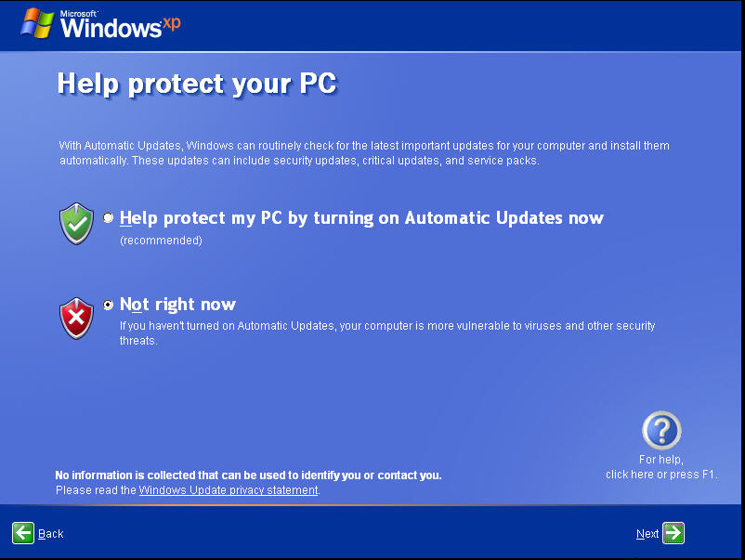745x560 pixels.
Task: Click the red shield X icon
Action: point(76,319)
